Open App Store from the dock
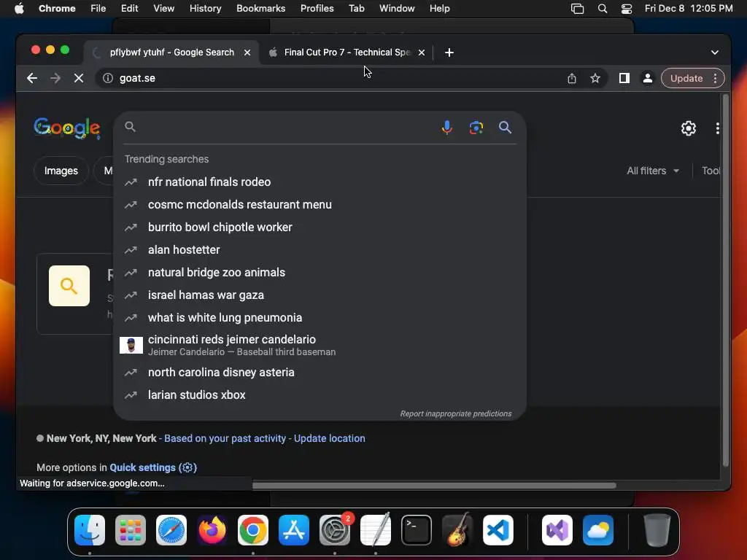 pyautogui.click(x=294, y=530)
